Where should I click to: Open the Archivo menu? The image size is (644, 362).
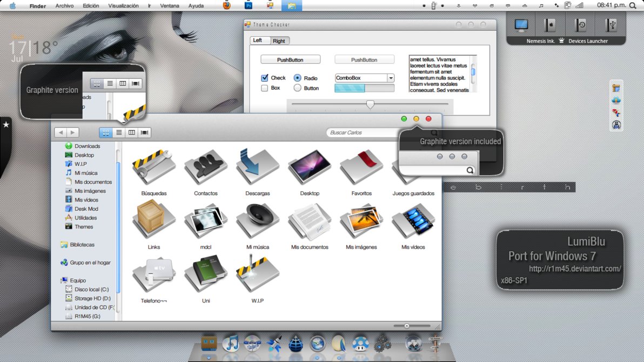pyautogui.click(x=64, y=6)
